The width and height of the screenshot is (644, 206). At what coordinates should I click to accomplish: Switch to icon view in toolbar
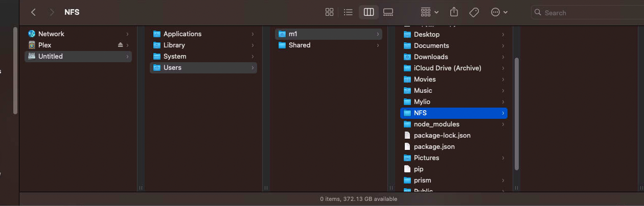(329, 12)
